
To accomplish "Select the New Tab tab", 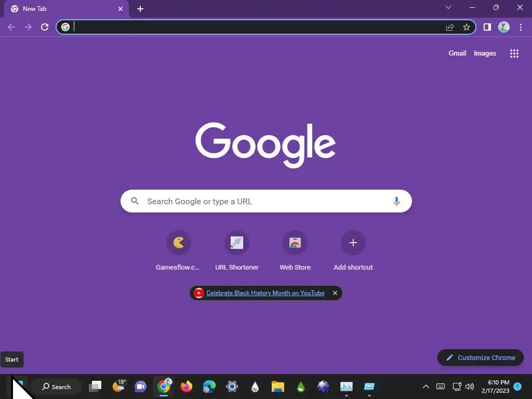I will (66, 9).
